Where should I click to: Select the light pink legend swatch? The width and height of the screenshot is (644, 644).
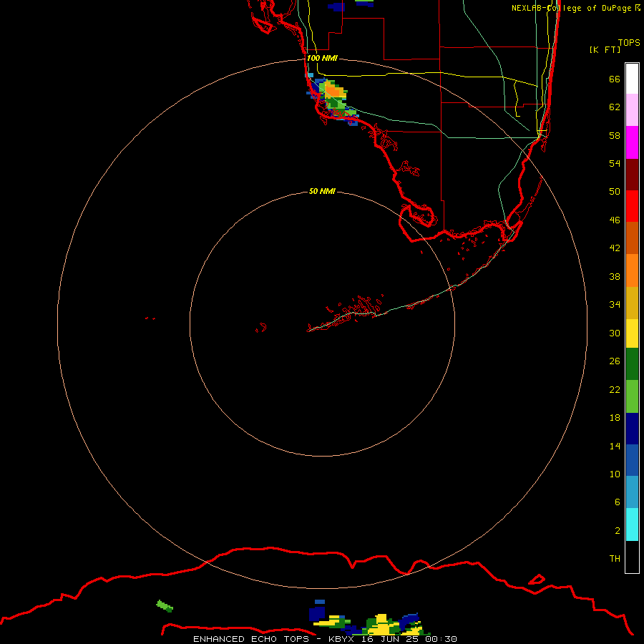coord(632,109)
